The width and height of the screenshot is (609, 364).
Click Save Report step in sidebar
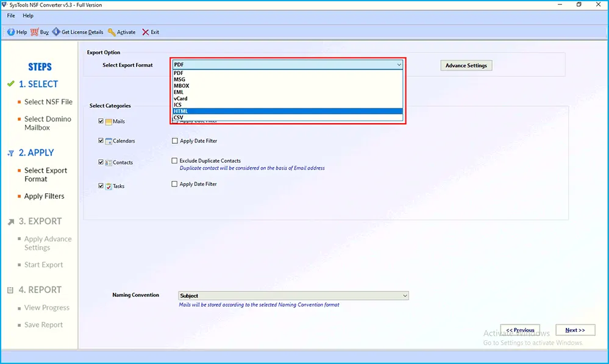(x=43, y=325)
